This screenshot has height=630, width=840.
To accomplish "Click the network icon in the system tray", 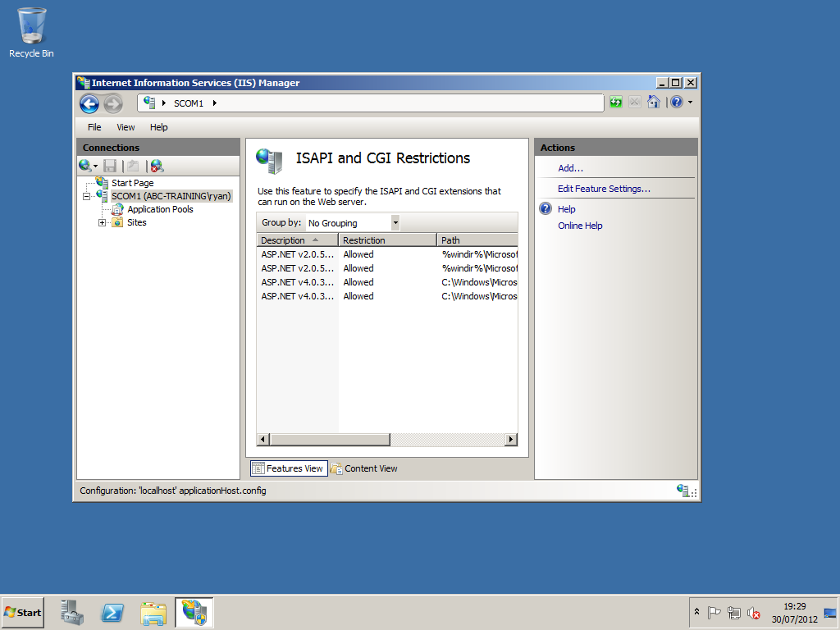I will point(734,612).
